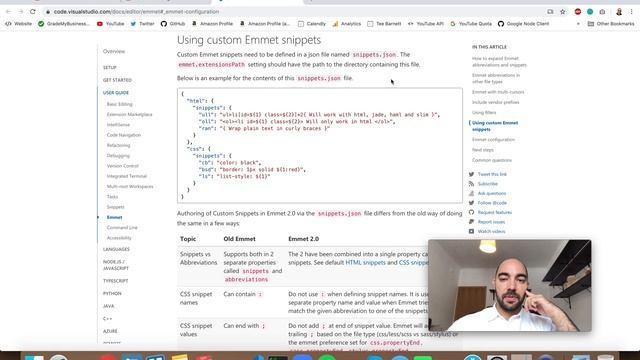Open the first Amazon Profile bookmark
The width and height of the screenshot is (640, 360).
(213, 24)
